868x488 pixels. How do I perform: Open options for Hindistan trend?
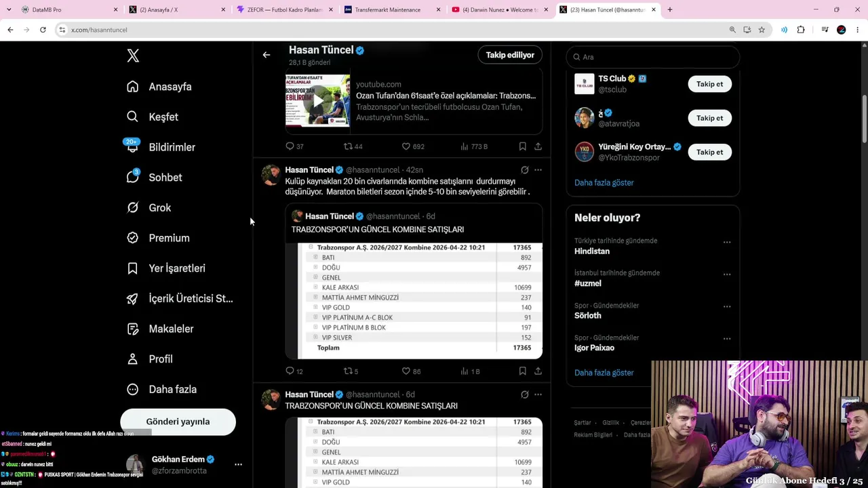[x=727, y=242]
